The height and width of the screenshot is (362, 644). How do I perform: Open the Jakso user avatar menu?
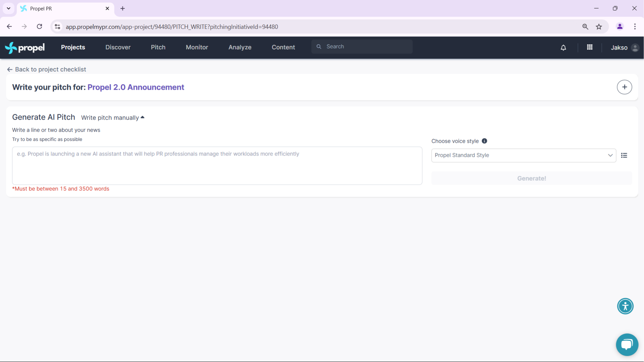pyautogui.click(x=635, y=48)
